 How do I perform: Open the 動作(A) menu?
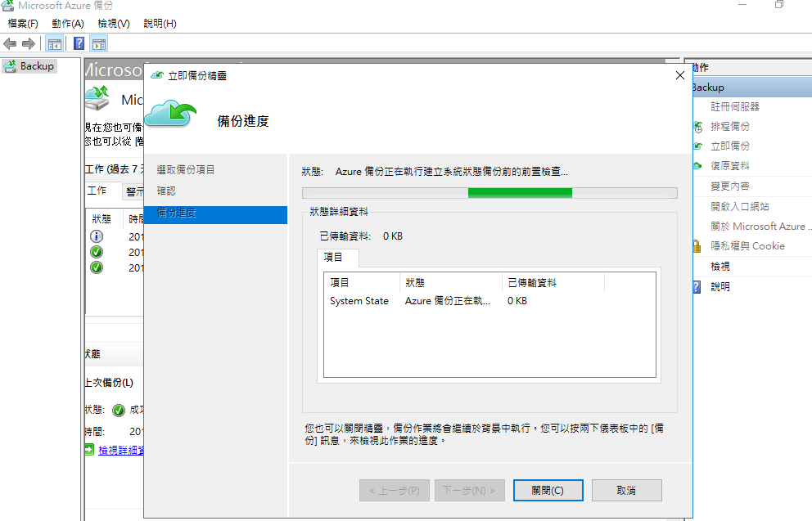click(x=68, y=24)
